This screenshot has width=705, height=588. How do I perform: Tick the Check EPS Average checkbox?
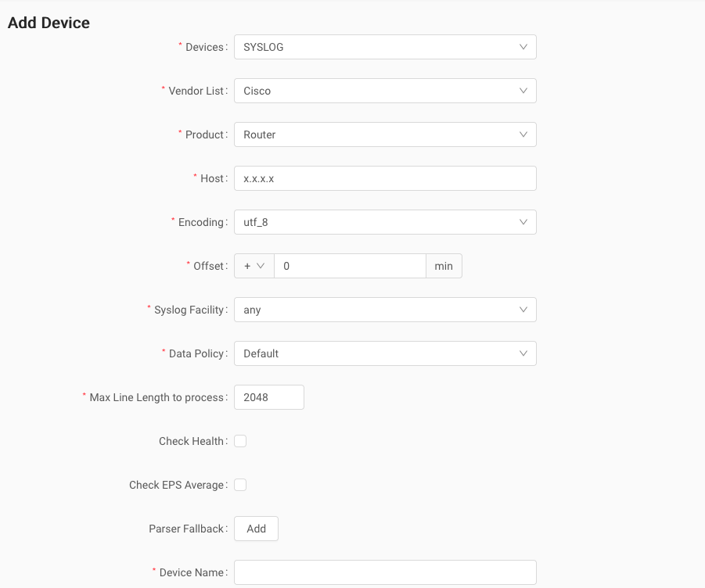point(240,485)
